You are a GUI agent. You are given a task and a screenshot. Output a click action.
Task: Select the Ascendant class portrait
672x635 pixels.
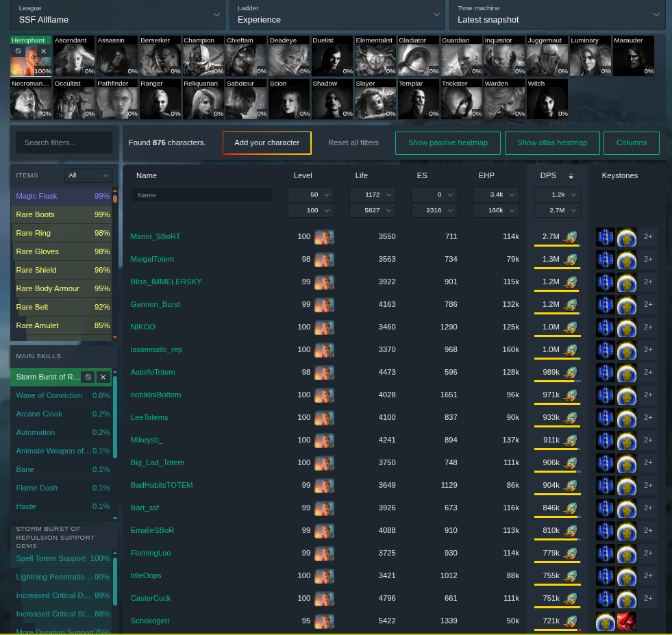[x=74, y=55]
